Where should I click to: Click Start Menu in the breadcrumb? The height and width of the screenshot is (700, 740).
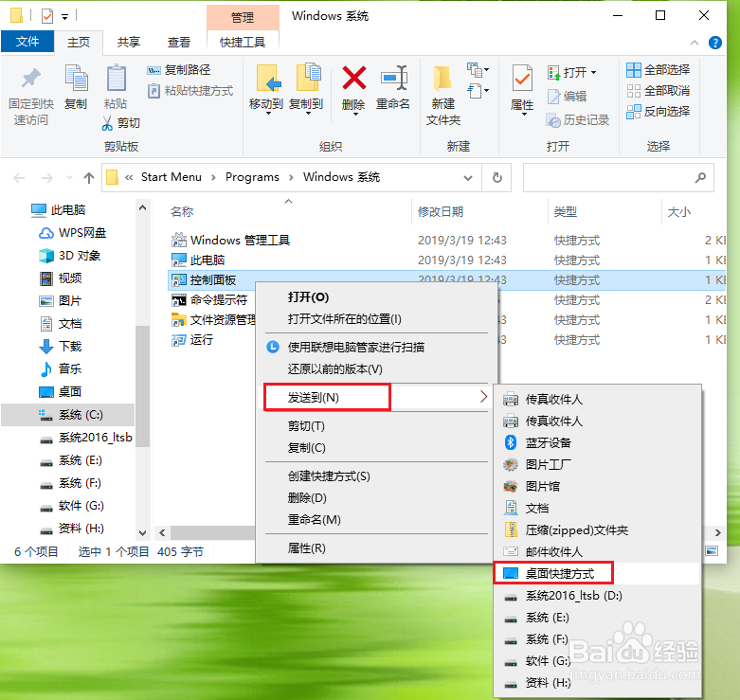click(x=171, y=177)
